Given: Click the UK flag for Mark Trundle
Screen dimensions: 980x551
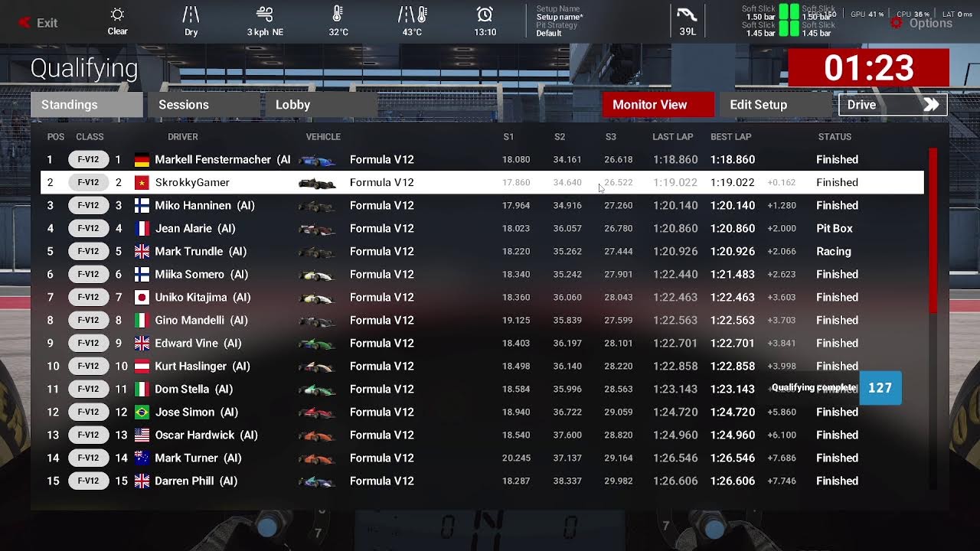Looking at the screenshot, I should point(142,252).
